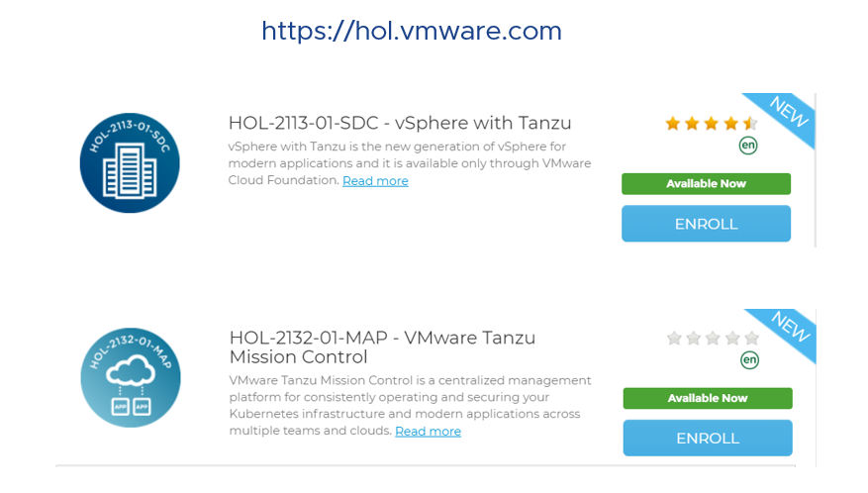Give Mission Control lab a three star rating
Image resolution: width=868 pixels, height=493 pixels.
(713, 338)
